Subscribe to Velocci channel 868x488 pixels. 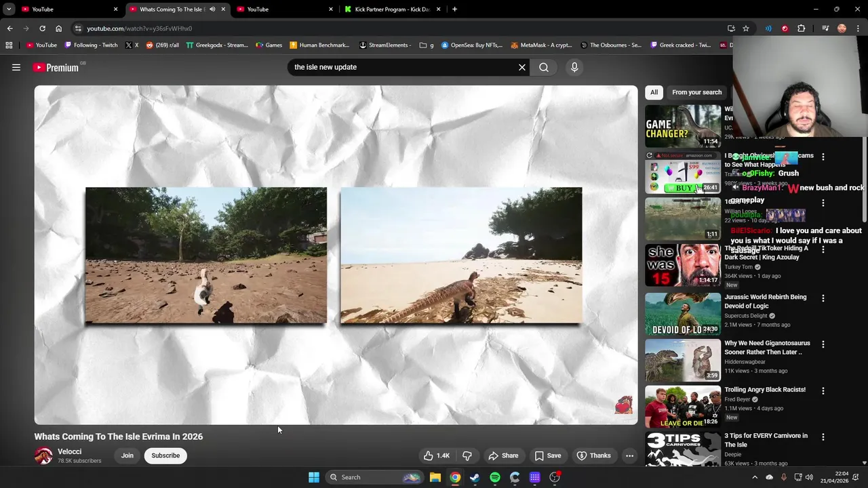click(x=165, y=455)
